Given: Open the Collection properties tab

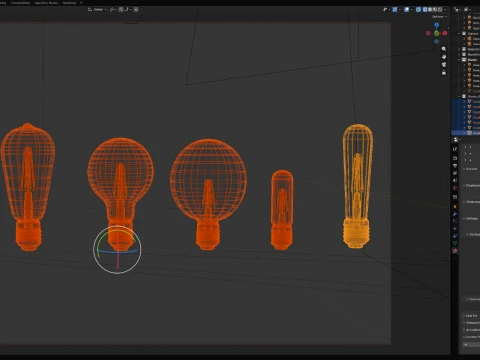Looking at the screenshot, I should [x=455, y=197].
